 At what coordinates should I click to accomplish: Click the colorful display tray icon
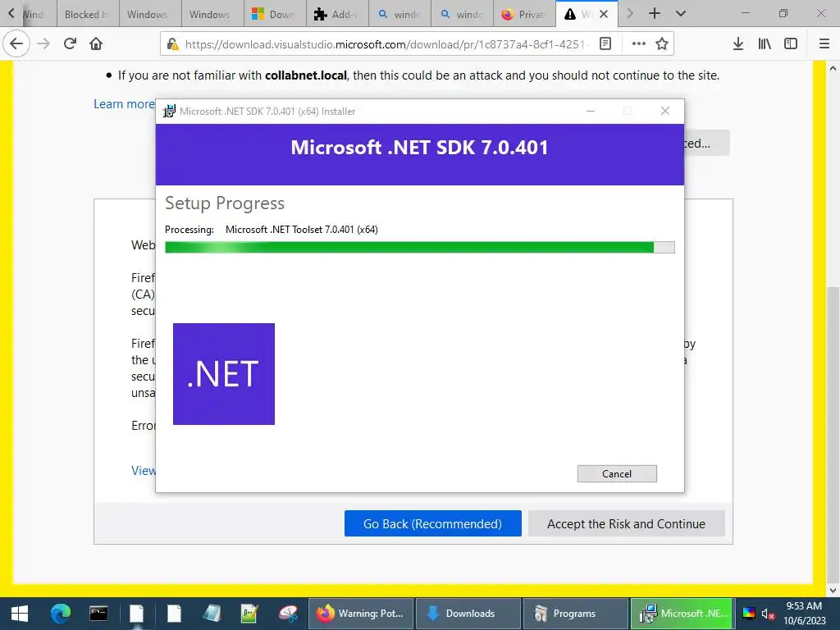pyautogui.click(x=748, y=614)
